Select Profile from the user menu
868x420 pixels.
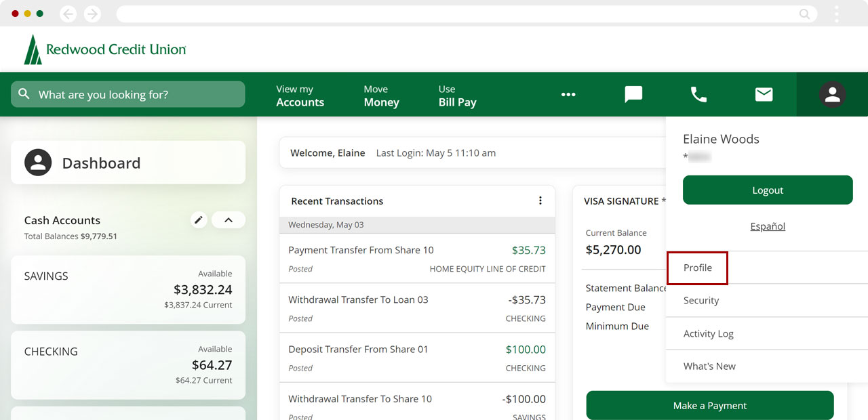pyautogui.click(x=698, y=268)
